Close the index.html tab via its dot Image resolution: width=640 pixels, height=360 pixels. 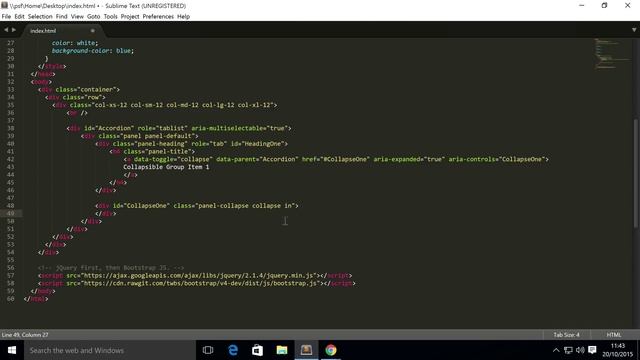coord(93,31)
